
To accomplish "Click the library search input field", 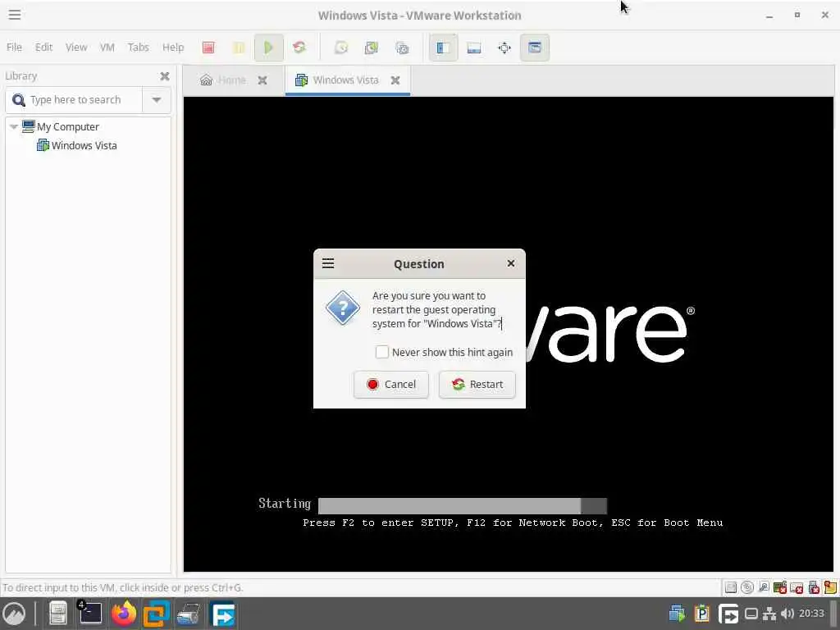I will point(74,99).
